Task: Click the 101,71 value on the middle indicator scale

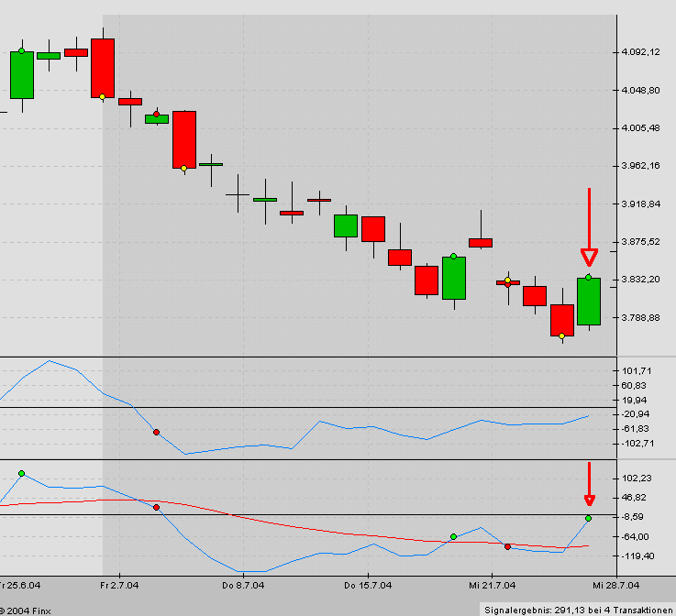Action: coord(637,371)
